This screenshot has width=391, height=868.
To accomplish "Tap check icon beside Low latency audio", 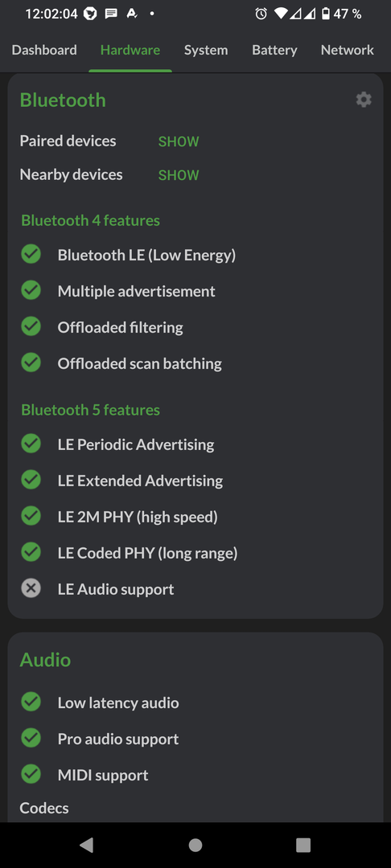I will click(31, 702).
